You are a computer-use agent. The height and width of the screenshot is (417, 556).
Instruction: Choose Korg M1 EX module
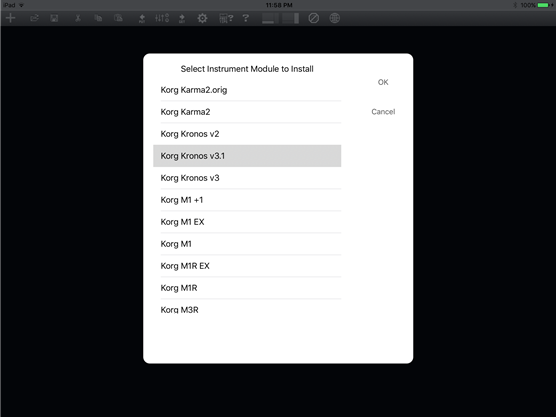pos(247,222)
